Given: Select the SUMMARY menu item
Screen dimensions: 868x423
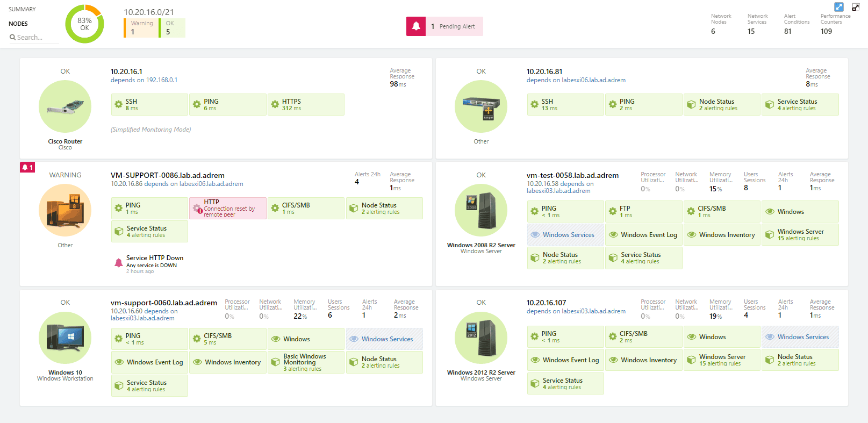Looking at the screenshot, I should [x=22, y=9].
